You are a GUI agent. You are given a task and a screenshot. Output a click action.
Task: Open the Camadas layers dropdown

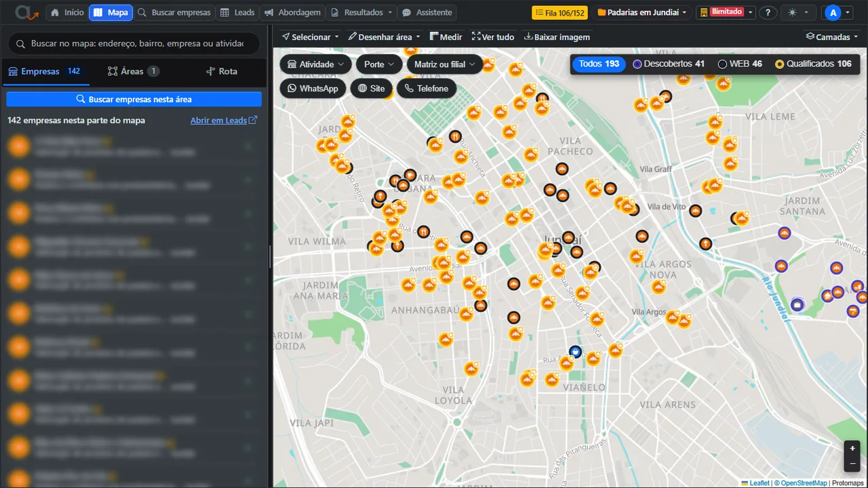coord(832,37)
